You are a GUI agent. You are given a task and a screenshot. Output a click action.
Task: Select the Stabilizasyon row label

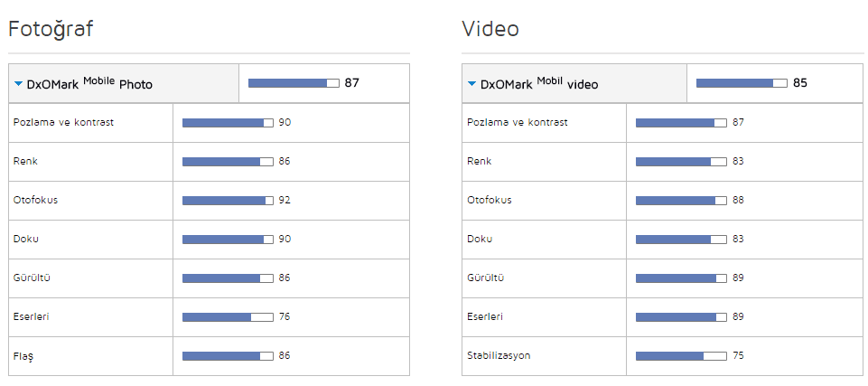pos(499,355)
